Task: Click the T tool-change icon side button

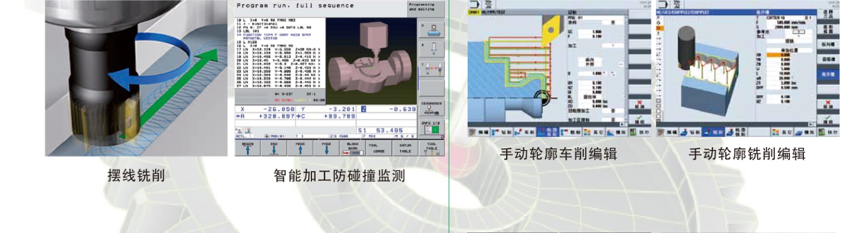Action: (x=432, y=68)
